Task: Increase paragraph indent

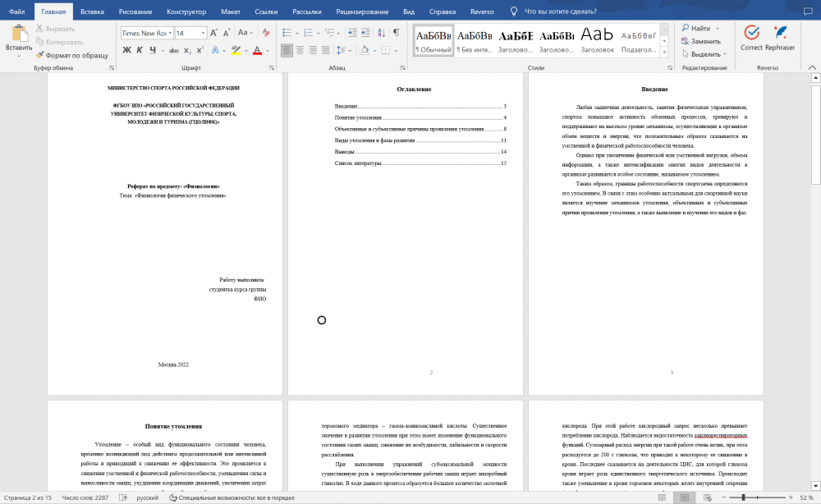Action: 365,33
